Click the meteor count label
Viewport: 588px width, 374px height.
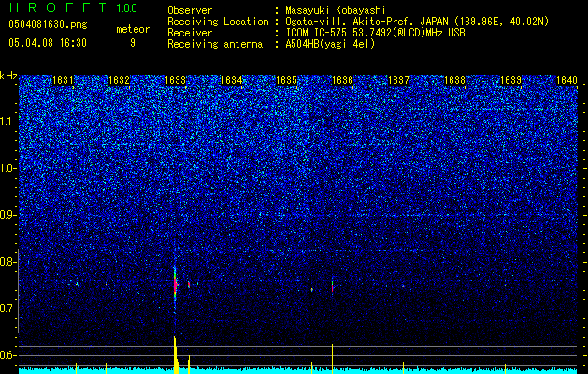click(133, 29)
